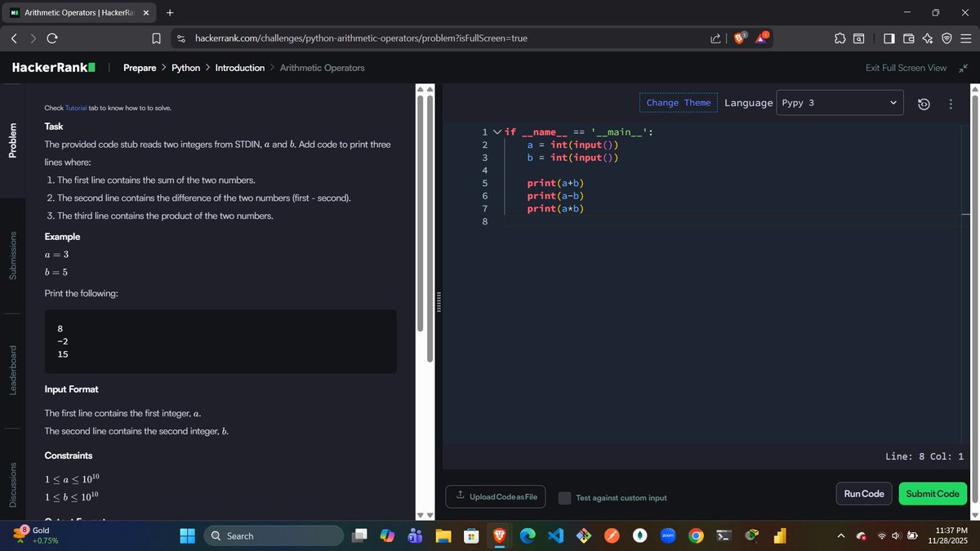Enable Test against custom input
The image size is (980, 551).
(564, 497)
